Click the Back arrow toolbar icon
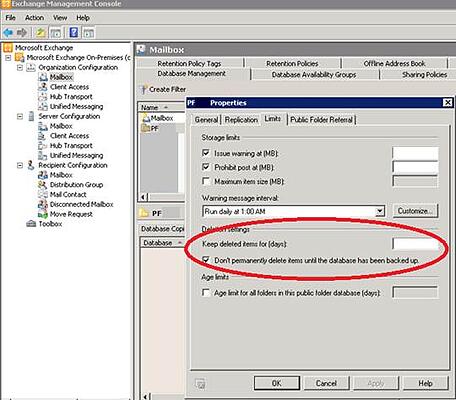456x400 pixels. point(8,32)
